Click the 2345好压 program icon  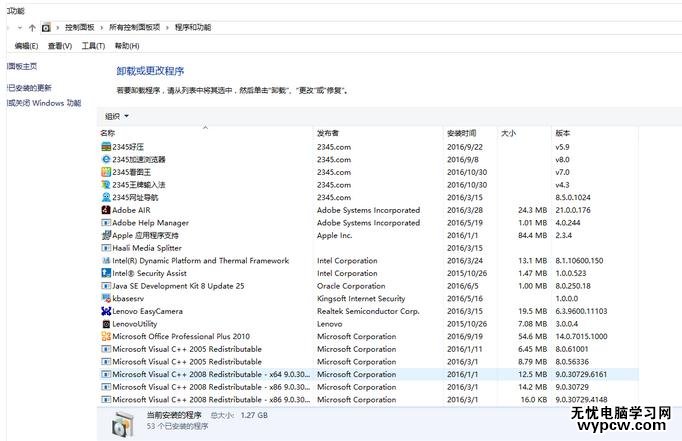tap(106, 147)
